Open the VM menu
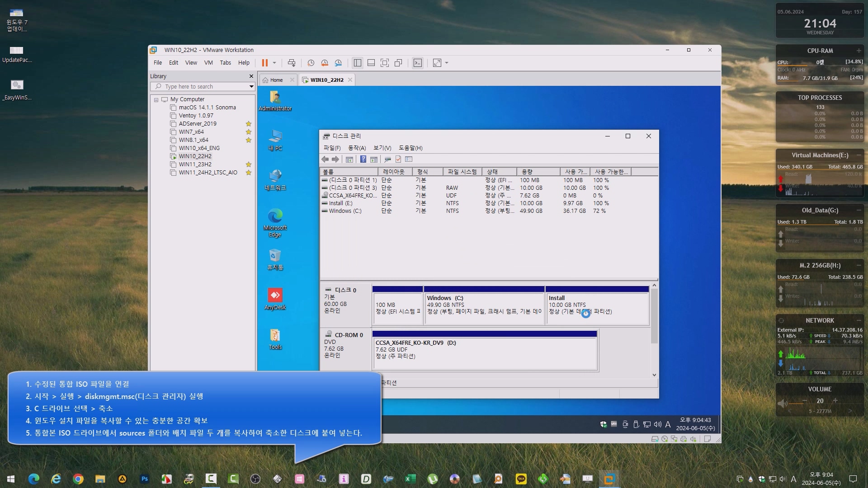This screenshot has height=488, width=868. (x=208, y=63)
